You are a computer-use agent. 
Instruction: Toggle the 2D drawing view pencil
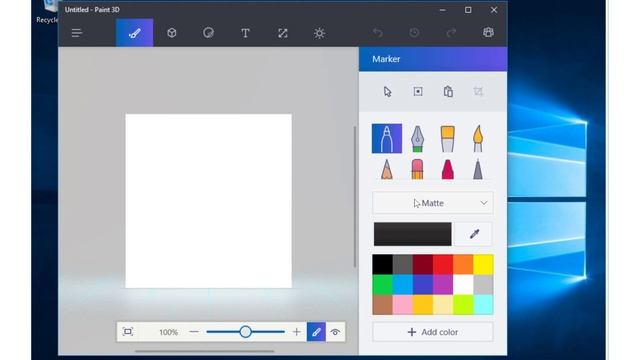pos(316,332)
